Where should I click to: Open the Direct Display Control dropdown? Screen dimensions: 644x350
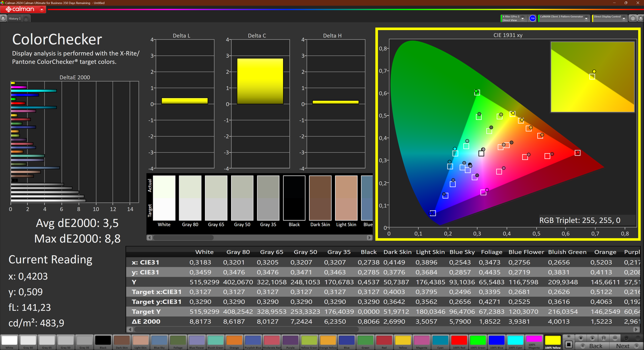[x=624, y=18]
